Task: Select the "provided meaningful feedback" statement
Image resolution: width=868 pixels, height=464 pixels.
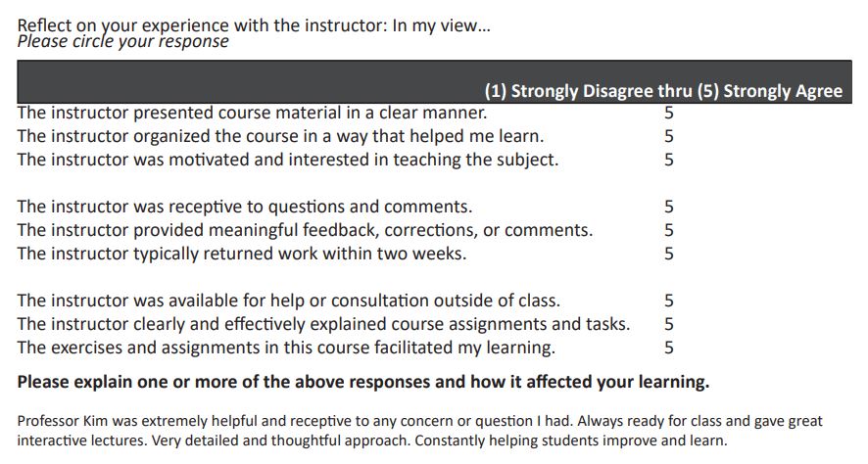Action: [x=305, y=230]
